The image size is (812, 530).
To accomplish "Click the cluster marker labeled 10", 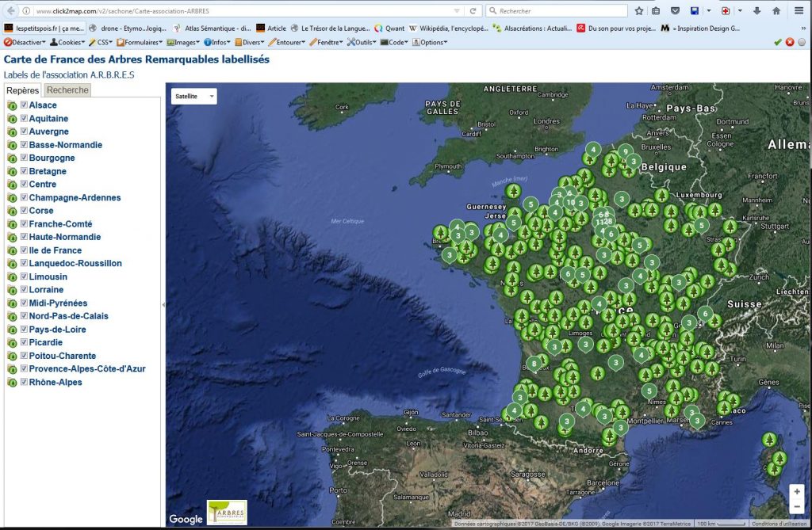I will [570, 203].
